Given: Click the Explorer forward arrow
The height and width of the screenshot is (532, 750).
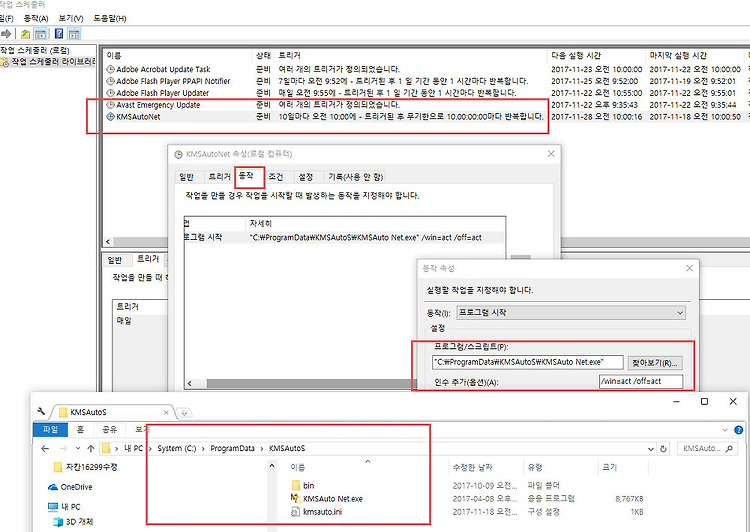Looking at the screenshot, I should click(x=63, y=449).
